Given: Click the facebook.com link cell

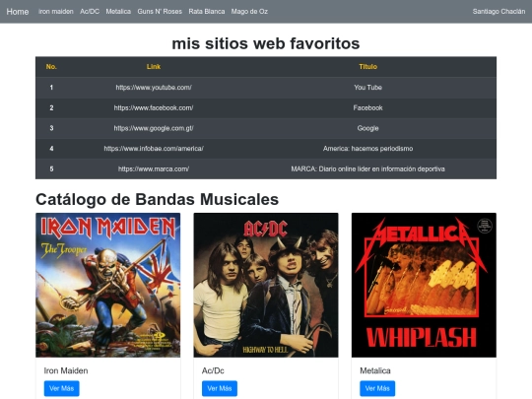Looking at the screenshot, I should tap(154, 108).
